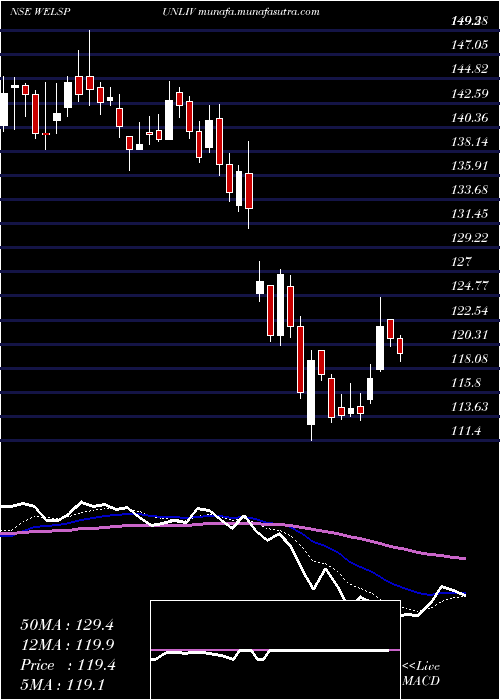The width and height of the screenshot is (500, 700).
Task: Click the 144.82 price axis label
Action: pos(468,69)
